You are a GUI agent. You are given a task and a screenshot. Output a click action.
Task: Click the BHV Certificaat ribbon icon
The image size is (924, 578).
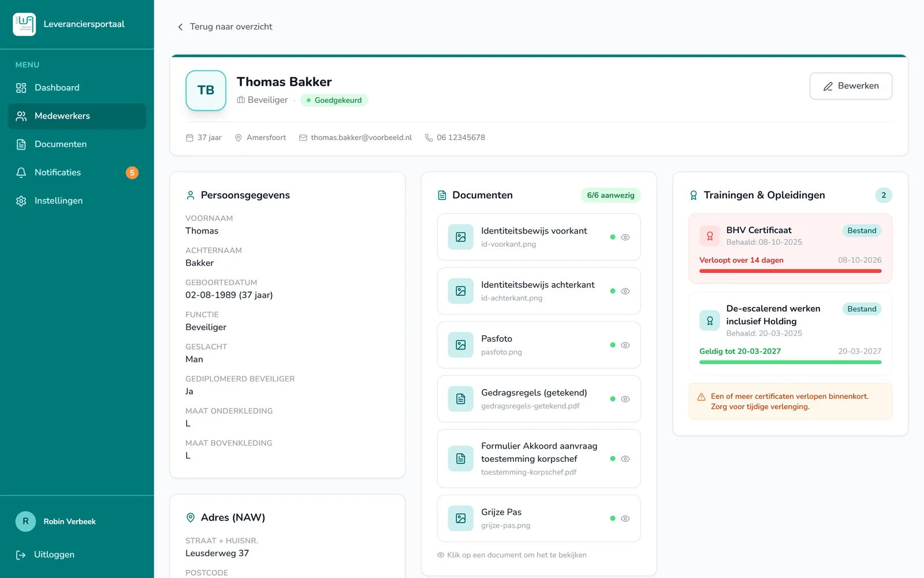tap(710, 236)
